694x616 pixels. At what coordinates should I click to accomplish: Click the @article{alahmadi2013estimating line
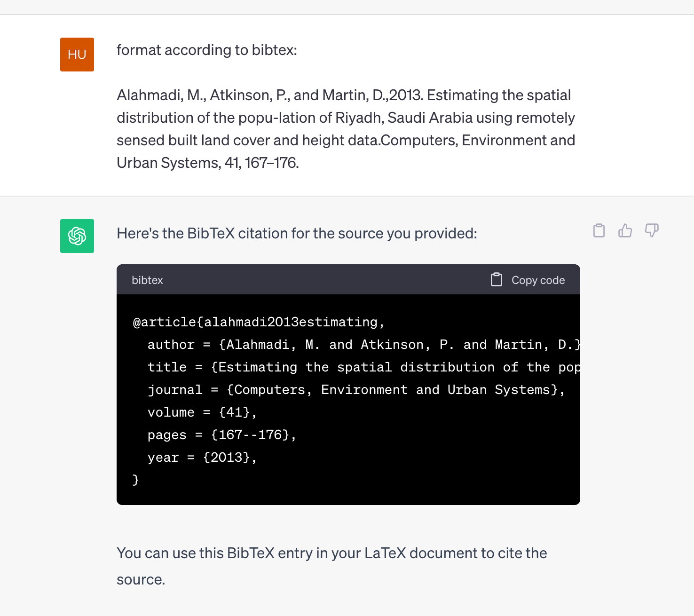coord(259,322)
